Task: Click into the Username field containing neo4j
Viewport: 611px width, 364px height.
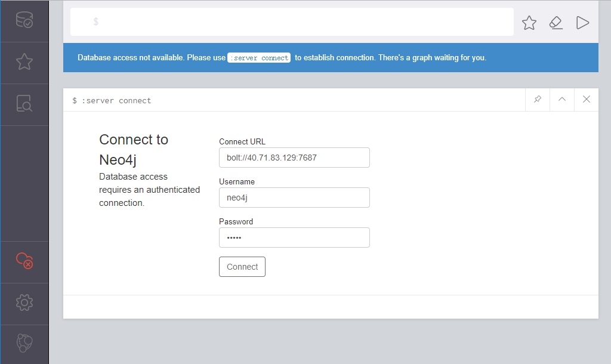Action: click(294, 198)
